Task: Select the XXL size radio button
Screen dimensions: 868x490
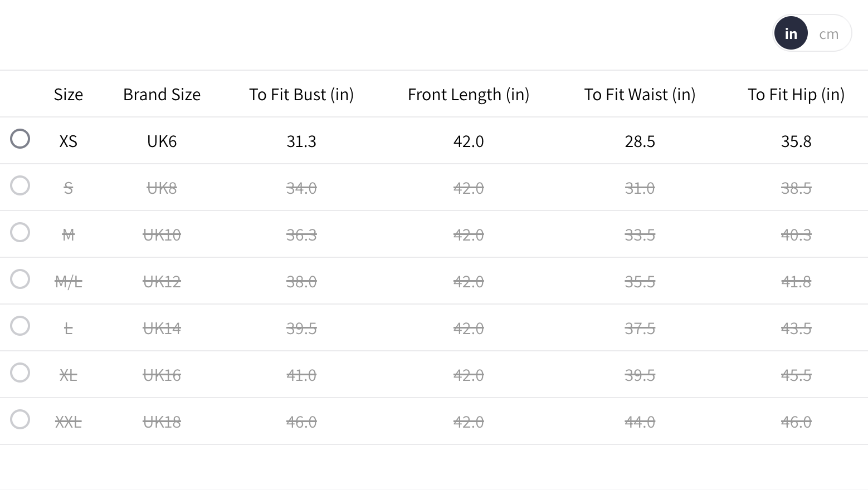Action: [20, 419]
